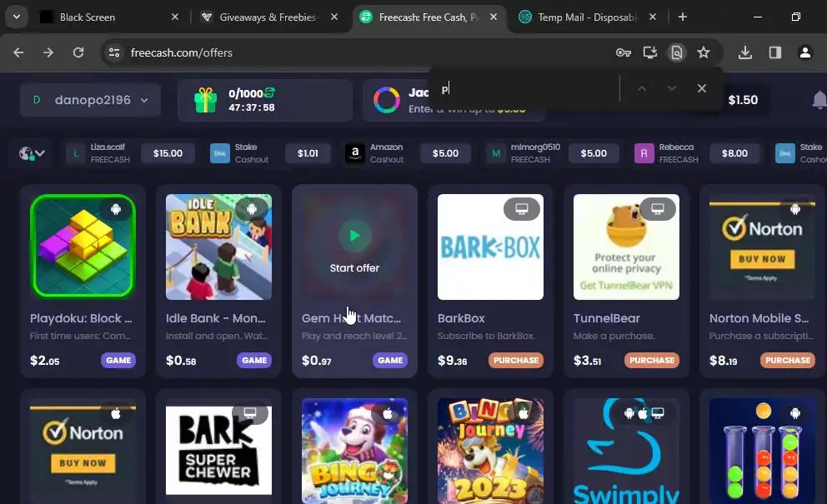Click the address bar showing freecash.com/offers
Image resolution: width=827 pixels, height=504 pixels.
click(358, 52)
